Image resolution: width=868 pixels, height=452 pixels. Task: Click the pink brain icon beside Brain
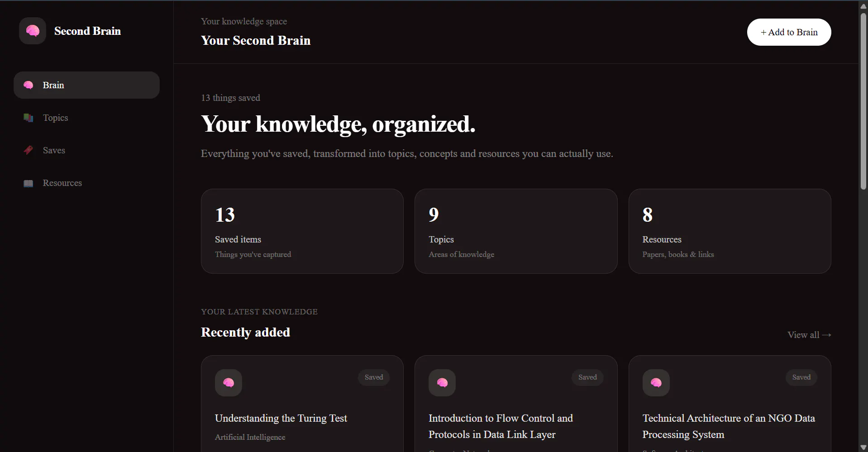click(x=29, y=85)
